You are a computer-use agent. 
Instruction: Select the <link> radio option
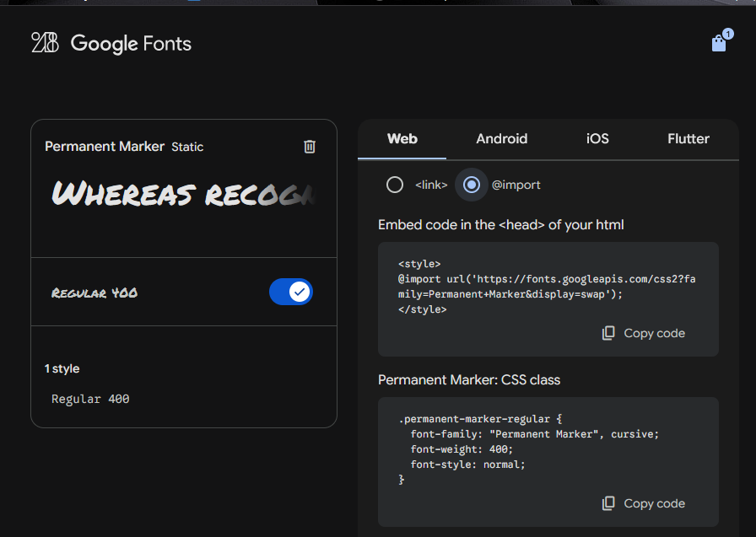(394, 185)
